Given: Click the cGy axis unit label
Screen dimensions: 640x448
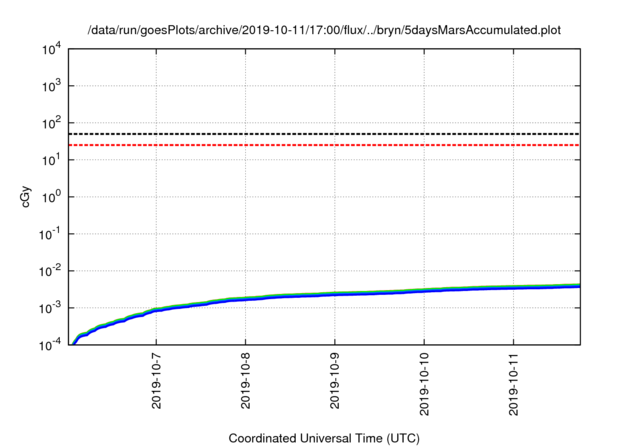Looking at the screenshot, I should [26, 197].
